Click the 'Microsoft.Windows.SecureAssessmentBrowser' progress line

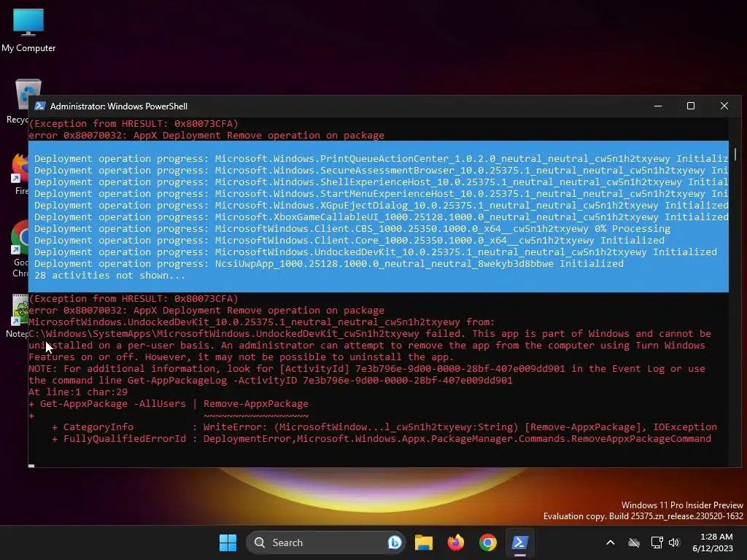[381, 171]
